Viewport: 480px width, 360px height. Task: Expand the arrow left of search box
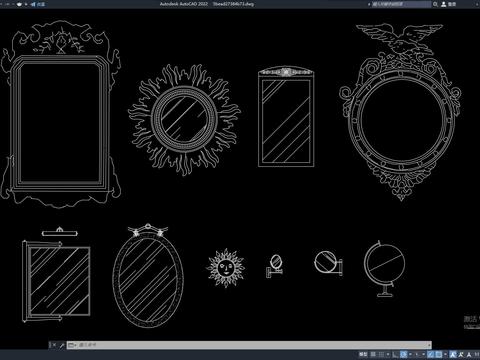[369, 4]
